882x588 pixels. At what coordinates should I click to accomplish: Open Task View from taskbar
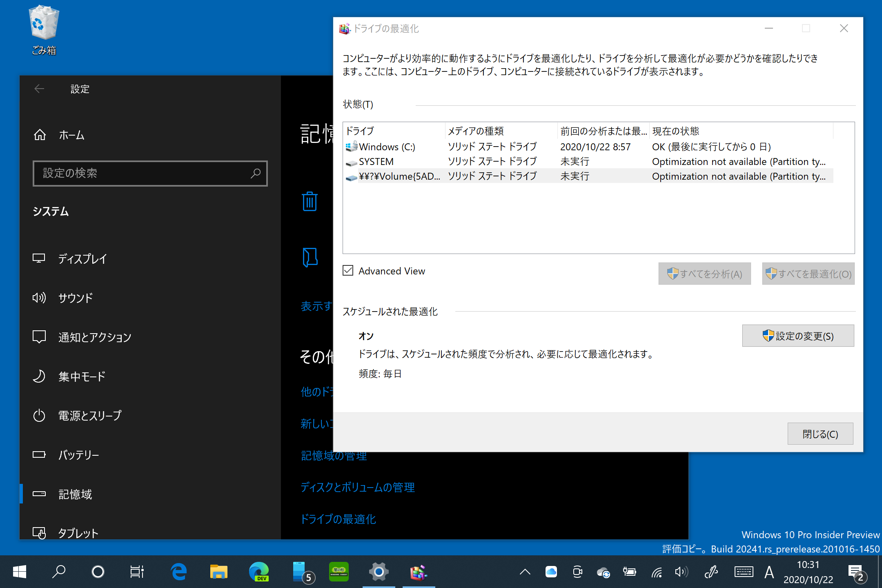coord(137,572)
